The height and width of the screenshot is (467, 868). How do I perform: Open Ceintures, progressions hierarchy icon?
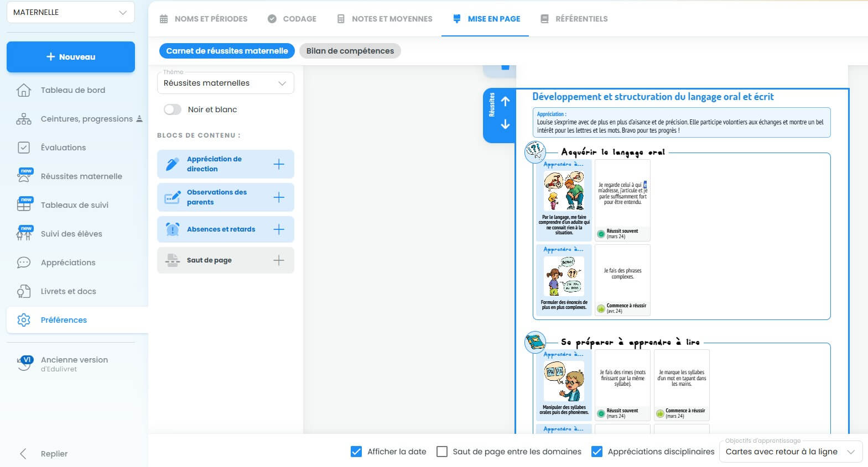pyautogui.click(x=24, y=119)
